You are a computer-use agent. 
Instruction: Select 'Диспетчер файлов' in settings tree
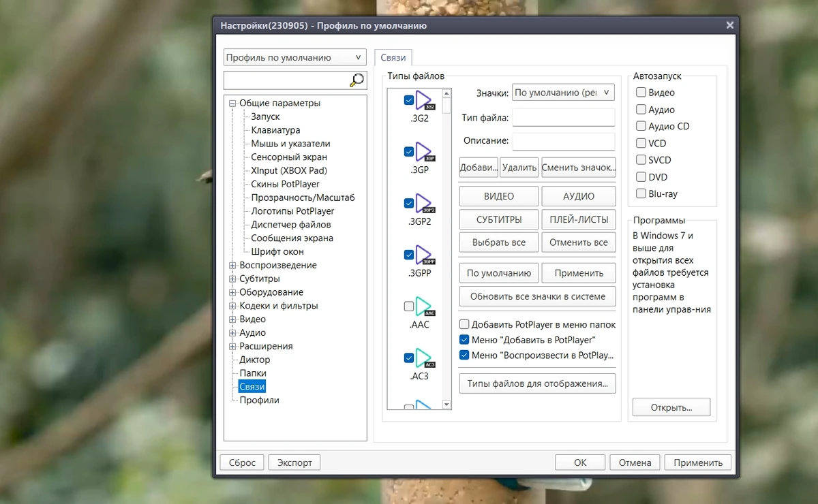pos(291,225)
